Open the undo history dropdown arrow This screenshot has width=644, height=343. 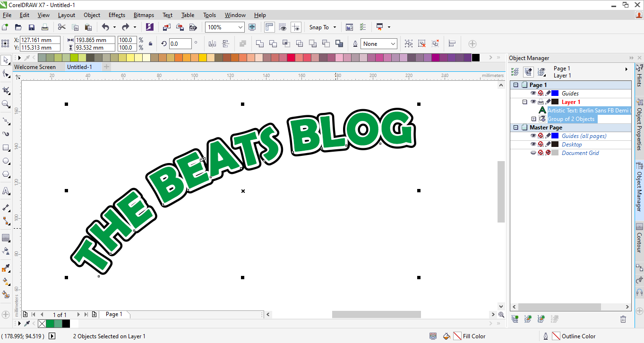(x=114, y=27)
